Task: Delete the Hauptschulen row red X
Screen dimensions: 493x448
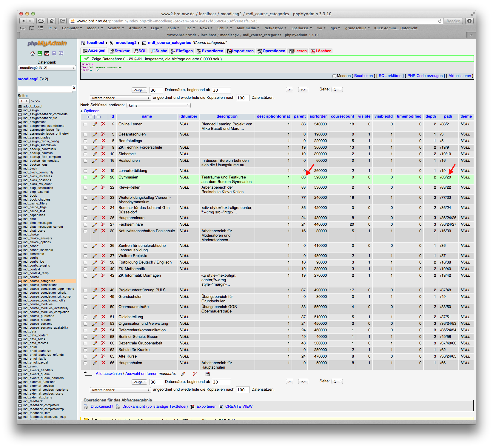Action: click(103, 363)
